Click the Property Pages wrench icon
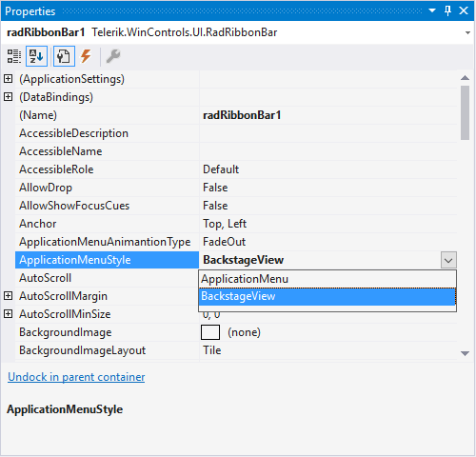The width and height of the screenshot is (476, 457). point(113,56)
